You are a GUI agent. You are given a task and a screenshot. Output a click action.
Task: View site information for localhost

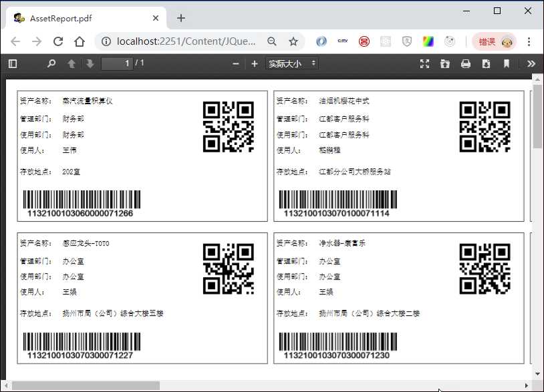click(106, 41)
